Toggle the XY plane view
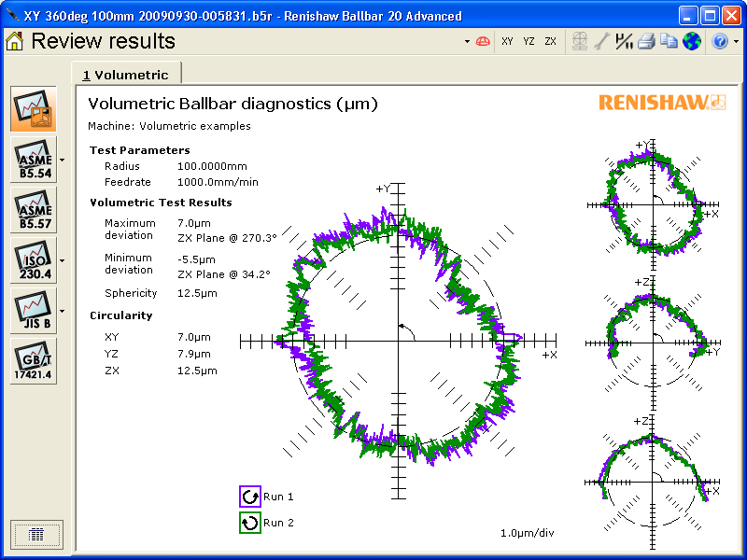This screenshot has width=747, height=560. [507, 41]
